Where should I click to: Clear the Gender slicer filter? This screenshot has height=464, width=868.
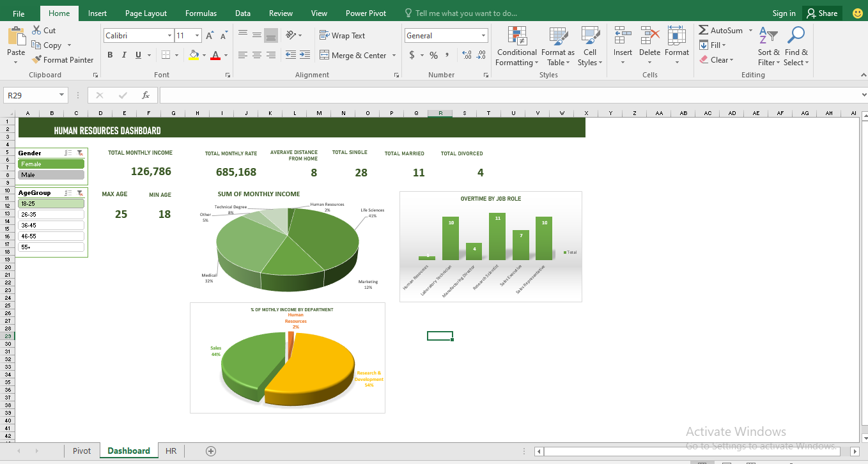[80, 153]
